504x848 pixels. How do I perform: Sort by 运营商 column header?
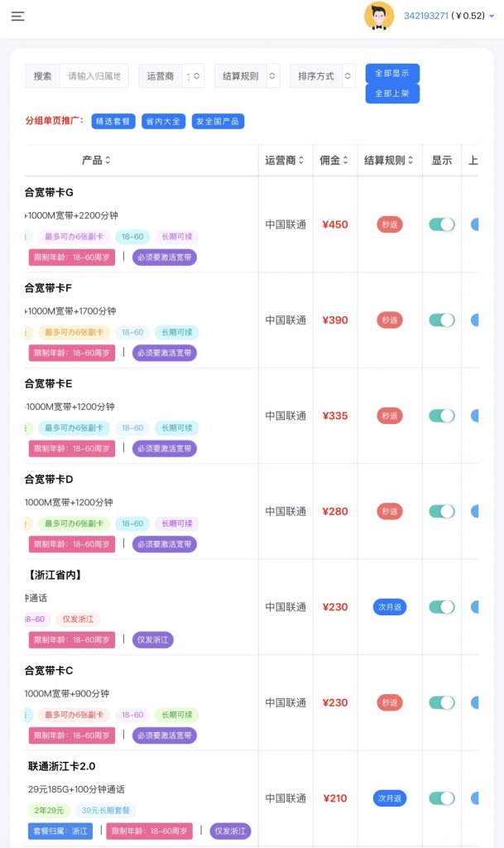coord(300,161)
